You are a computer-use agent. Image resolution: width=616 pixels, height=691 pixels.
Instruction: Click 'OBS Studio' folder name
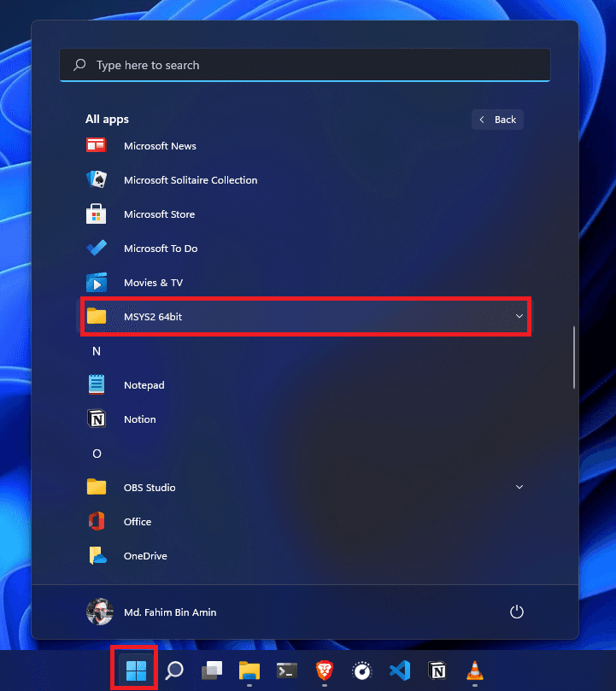[150, 488]
